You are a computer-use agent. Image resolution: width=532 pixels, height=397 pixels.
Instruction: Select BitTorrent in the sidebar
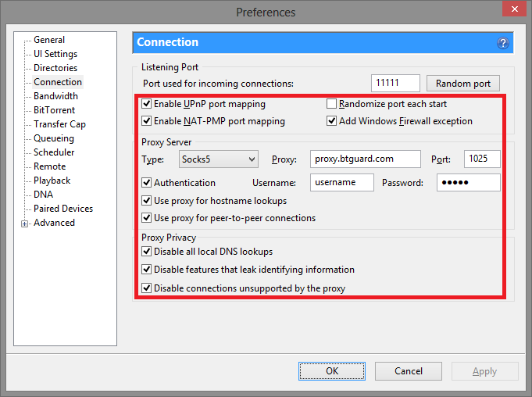click(54, 110)
